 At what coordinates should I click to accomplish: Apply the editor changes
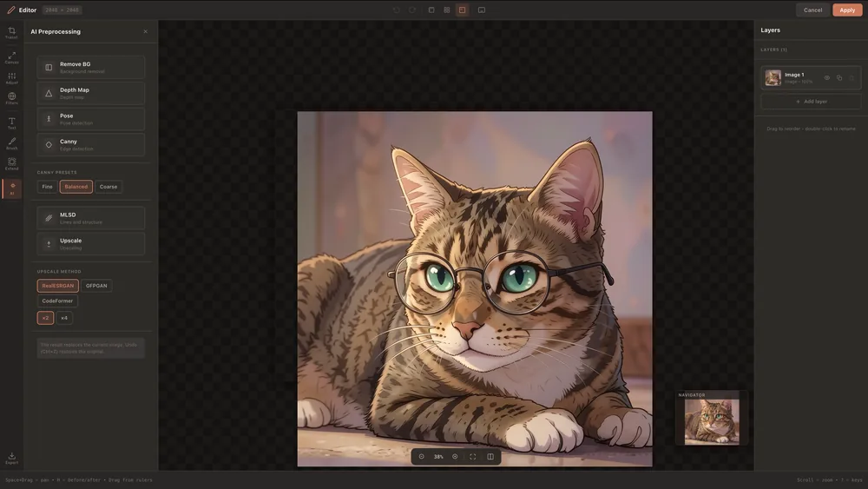coord(847,10)
